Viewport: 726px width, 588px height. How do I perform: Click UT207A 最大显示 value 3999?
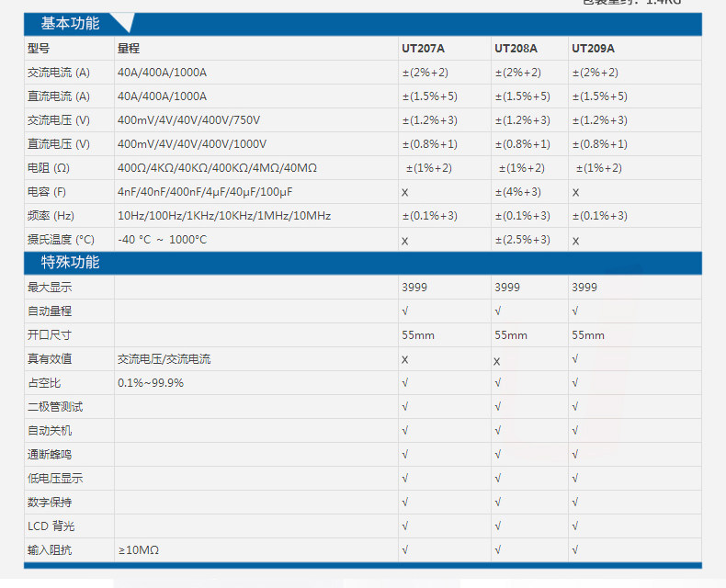click(x=414, y=287)
